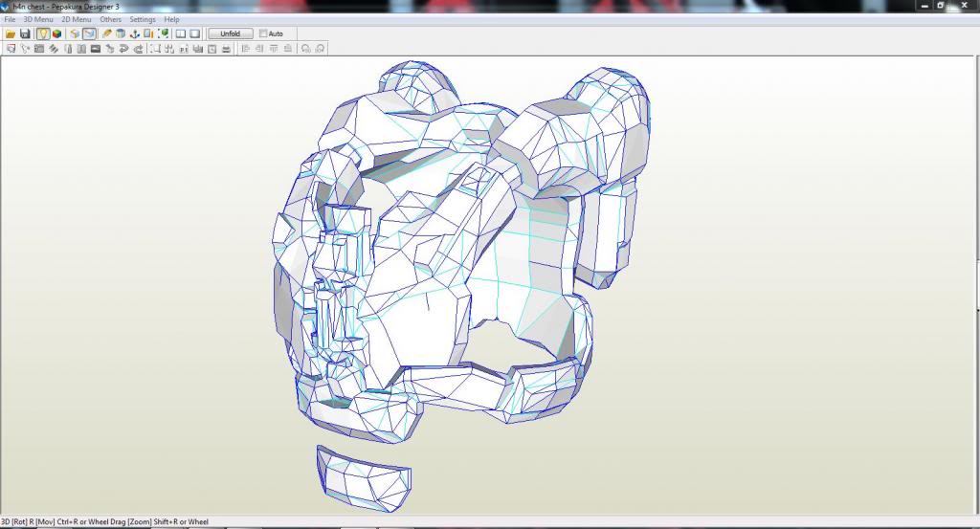The image size is (980, 529).
Task: Open the File menu
Action: [x=10, y=19]
